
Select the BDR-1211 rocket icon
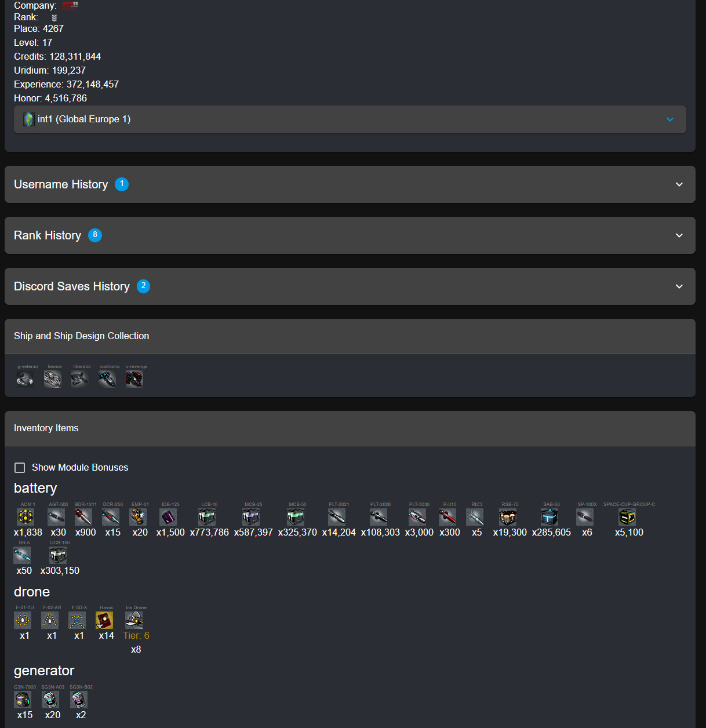point(83,517)
